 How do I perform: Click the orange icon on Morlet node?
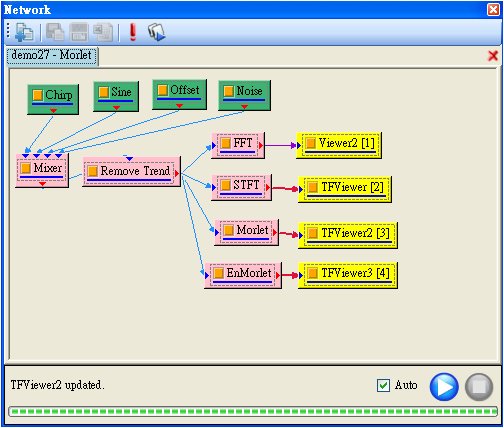tap(228, 230)
